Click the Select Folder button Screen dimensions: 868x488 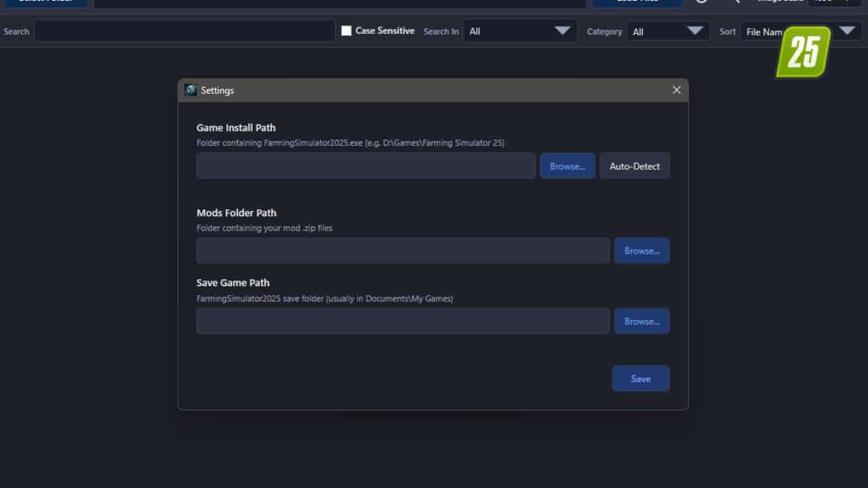tap(45, 1)
